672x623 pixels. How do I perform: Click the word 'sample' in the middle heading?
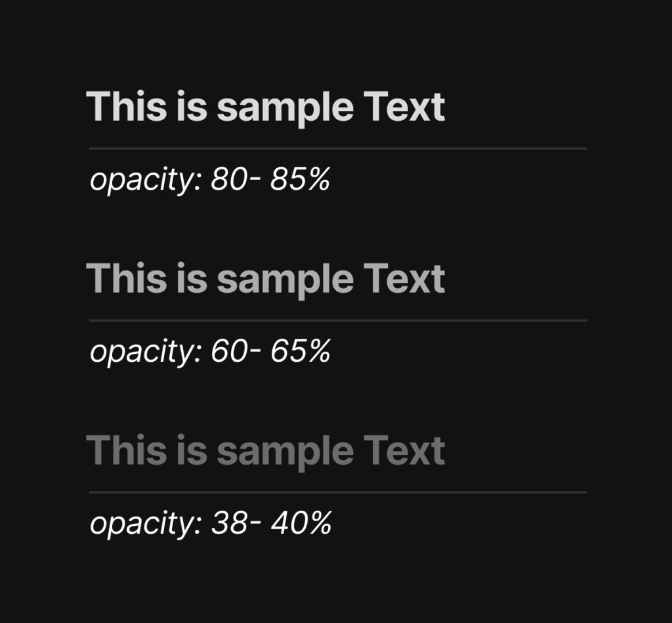pos(285,281)
